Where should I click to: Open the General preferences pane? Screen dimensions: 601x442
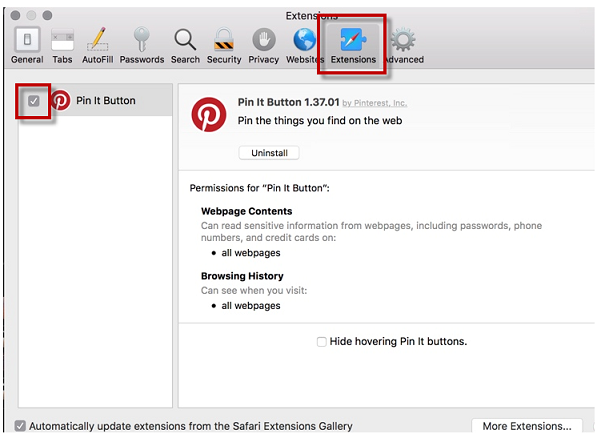tap(27, 45)
